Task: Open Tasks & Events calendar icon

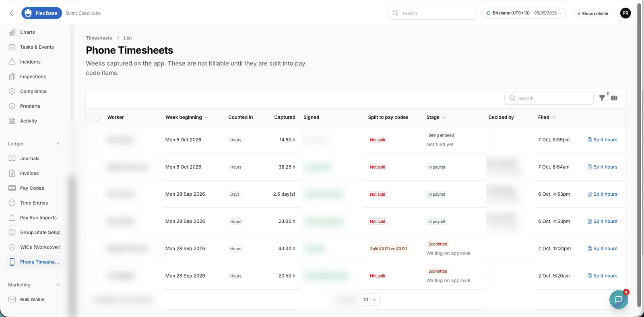Action: (12, 47)
